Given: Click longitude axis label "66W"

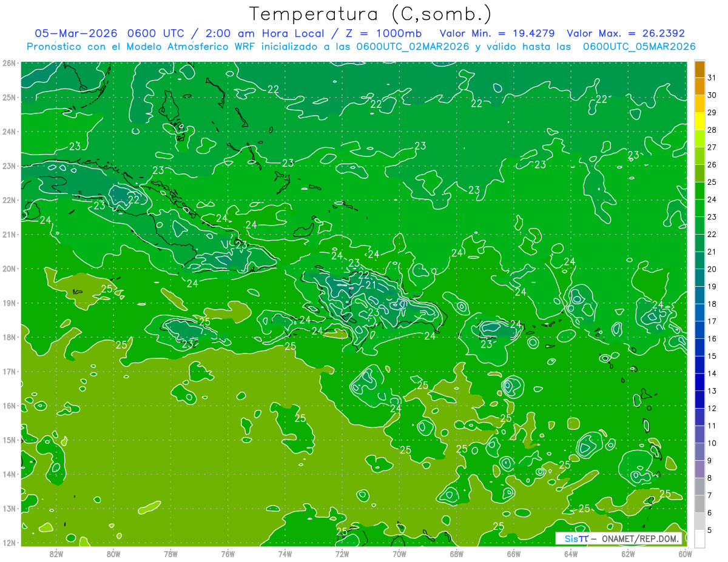Looking at the screenshot, I should click(514, 554).
